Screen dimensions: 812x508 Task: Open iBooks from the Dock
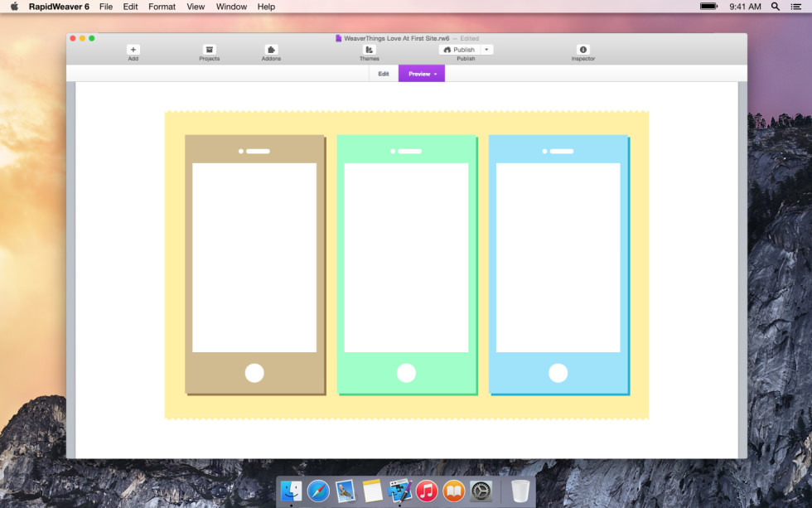coord(454,491)
